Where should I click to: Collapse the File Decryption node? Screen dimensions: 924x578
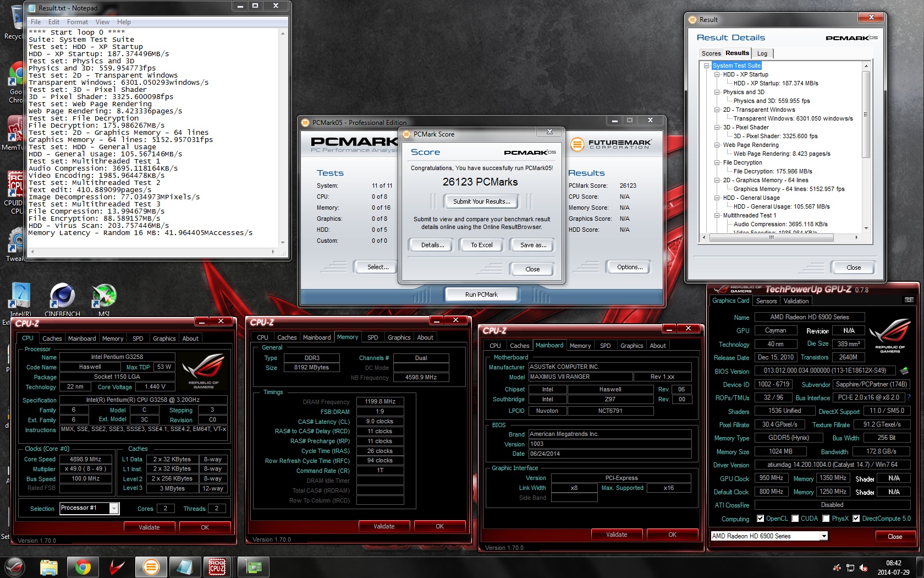tap(717, 162)
